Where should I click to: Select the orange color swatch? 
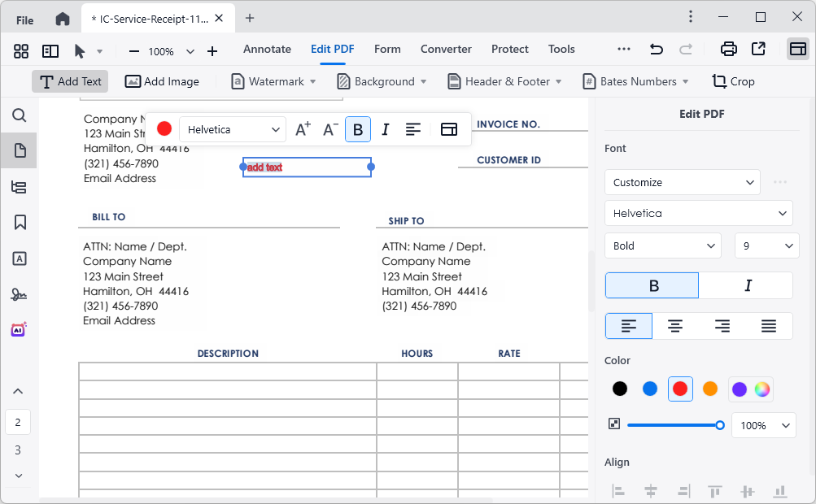pos(709,389)
